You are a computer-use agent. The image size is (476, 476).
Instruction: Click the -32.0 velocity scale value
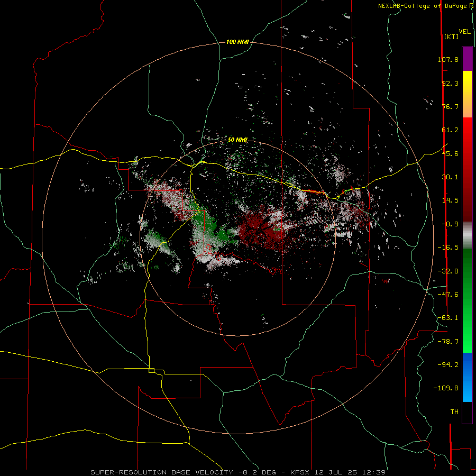(x=448, y=271)
